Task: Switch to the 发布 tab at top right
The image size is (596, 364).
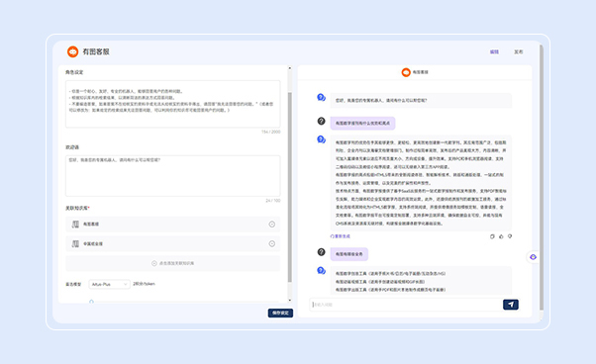Action: tap(519, 52)
